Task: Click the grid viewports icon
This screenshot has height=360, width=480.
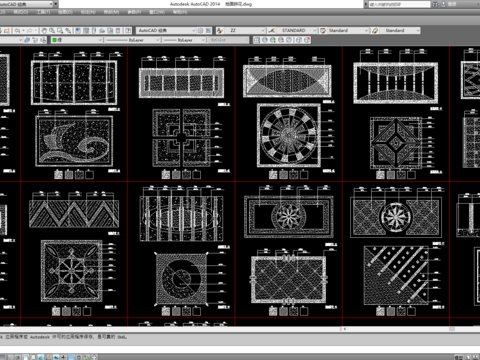Action: (257, 40)
